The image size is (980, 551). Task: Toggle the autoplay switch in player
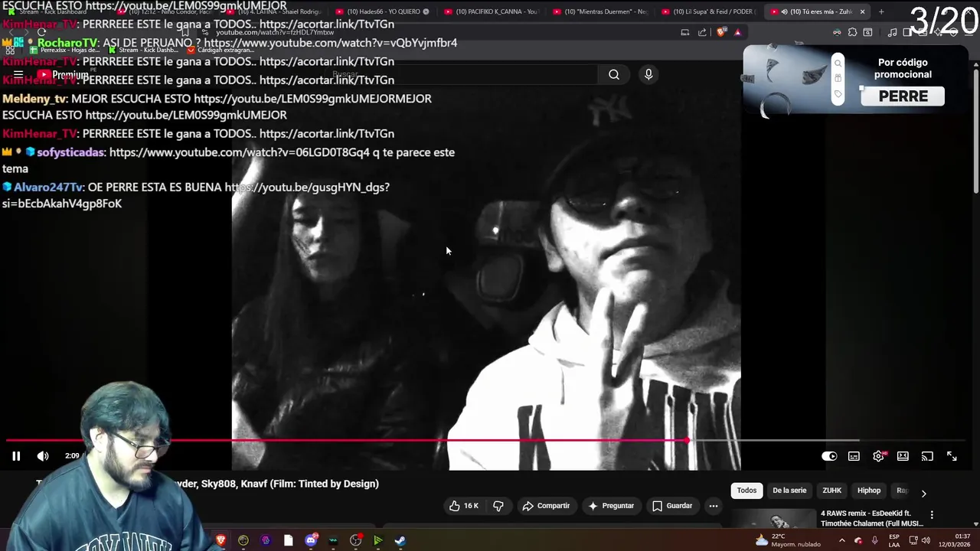point(829,456)
